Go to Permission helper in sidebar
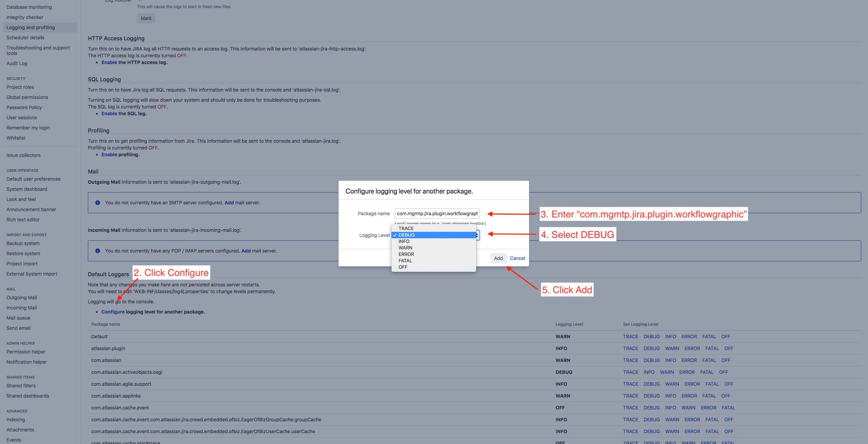Image resolution: width=868 pixels, height=444 pixels. [x=26, y=352]
